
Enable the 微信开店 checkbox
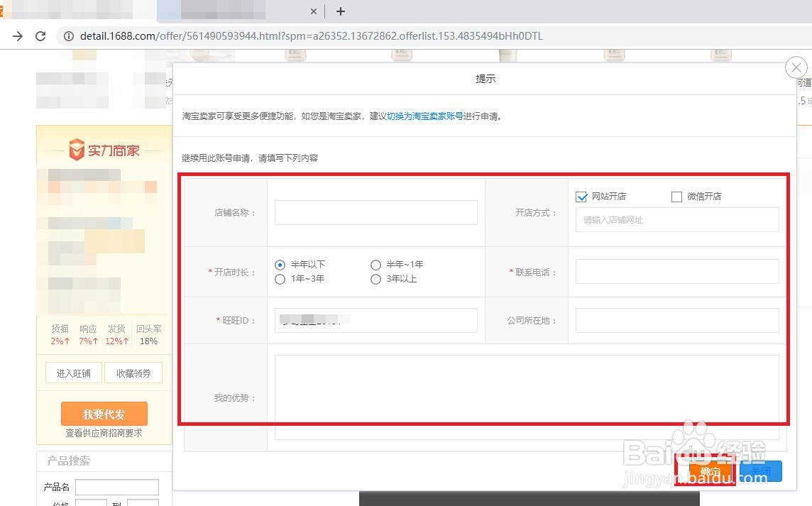[676, 197]
